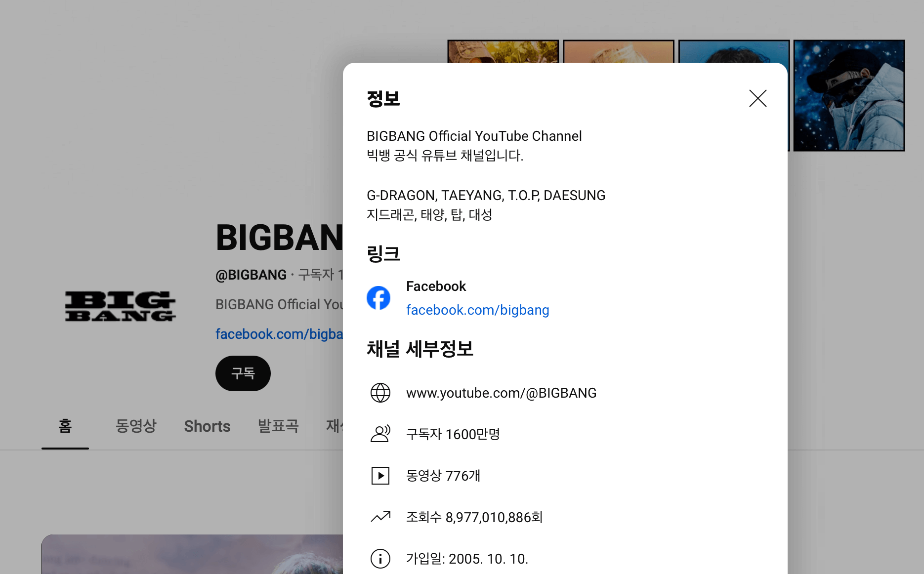Viewport: 924px width, 574px height.
Task: Select the 조회수 8,977,010,886회 text
Action: pyautogui.click(x=474, y=517)
